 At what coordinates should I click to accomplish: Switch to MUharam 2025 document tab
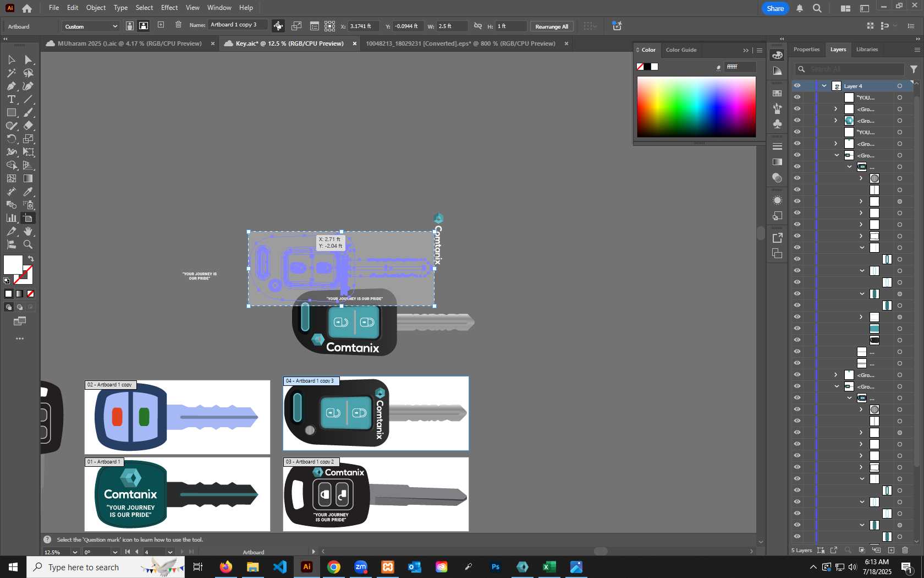[x=129, y=43]
